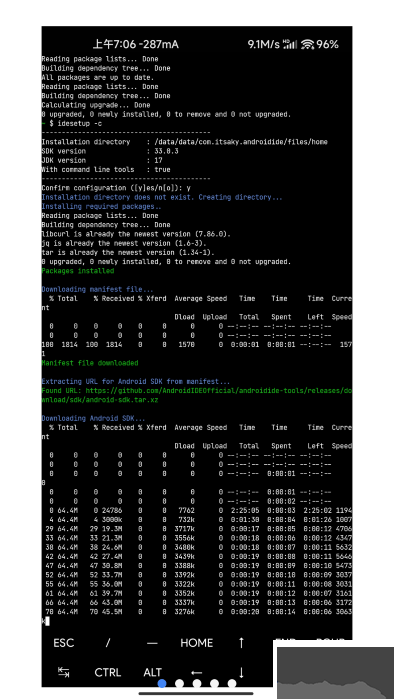Viewport: 394px width, 700px height.
Task: Tap the down arrow key
Action: pyautogui.click(x=241, y=672)
